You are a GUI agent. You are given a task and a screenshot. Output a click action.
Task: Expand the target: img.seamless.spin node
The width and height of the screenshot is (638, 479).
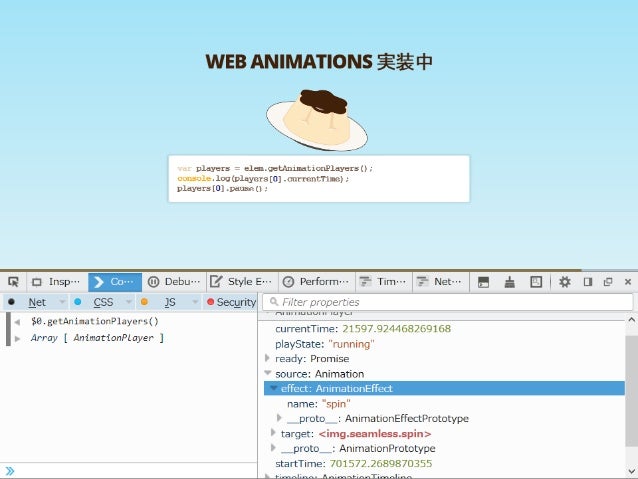tap(273, 433)
